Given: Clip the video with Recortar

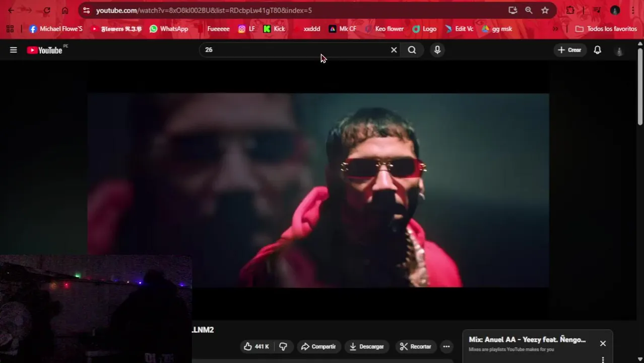Looking at the screenshot, I should pos(416,346).
